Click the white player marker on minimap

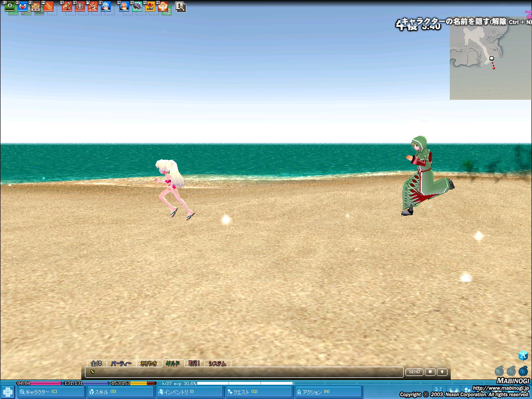tap(492, 58)
